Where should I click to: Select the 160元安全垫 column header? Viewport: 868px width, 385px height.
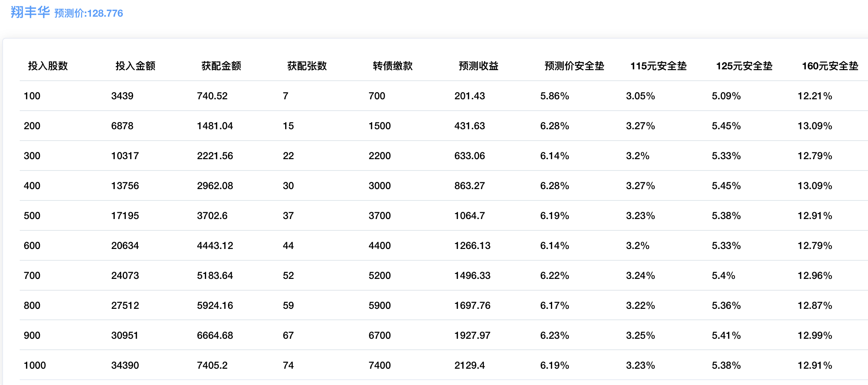(x=830, y=66)
